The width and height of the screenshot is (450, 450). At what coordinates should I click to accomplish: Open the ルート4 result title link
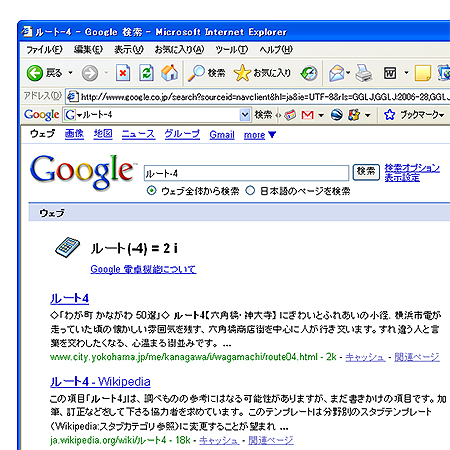coord(69,298)
